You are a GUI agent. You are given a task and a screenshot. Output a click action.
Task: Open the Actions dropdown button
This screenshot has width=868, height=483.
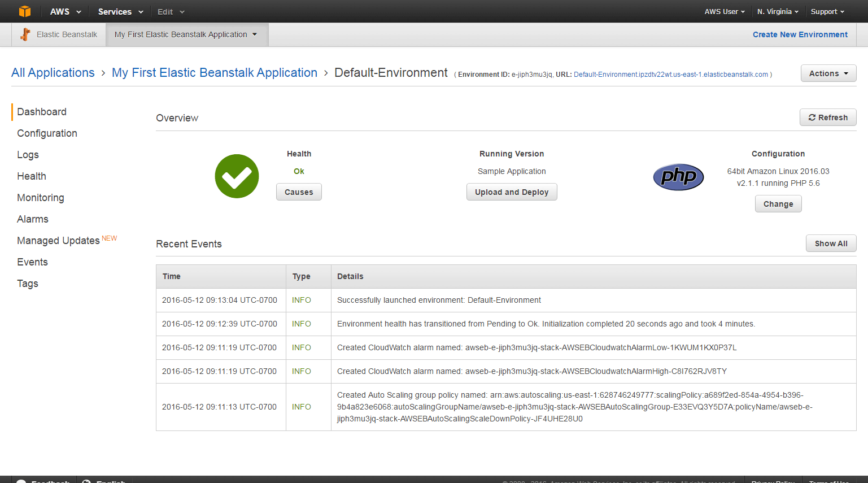point(828,73)
